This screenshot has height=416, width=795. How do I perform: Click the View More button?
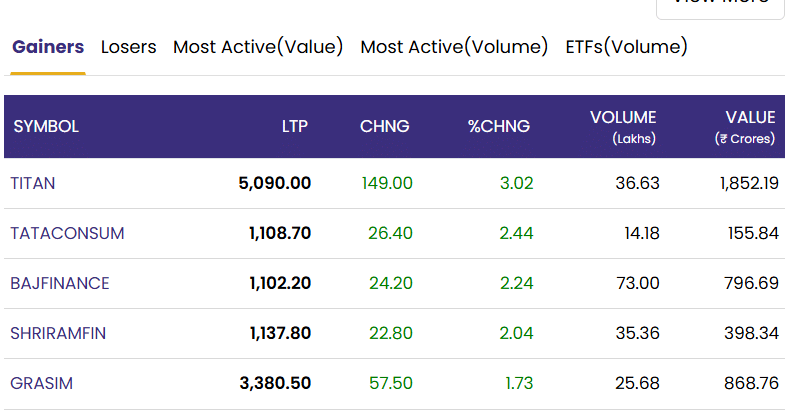pyautogui.click(x=720, y=6)
